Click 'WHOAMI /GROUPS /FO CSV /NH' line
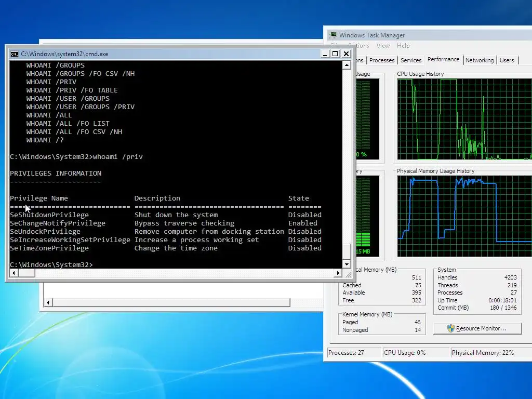Image resolution: width=532 pixels, height=399 pixels. (81, 74)
